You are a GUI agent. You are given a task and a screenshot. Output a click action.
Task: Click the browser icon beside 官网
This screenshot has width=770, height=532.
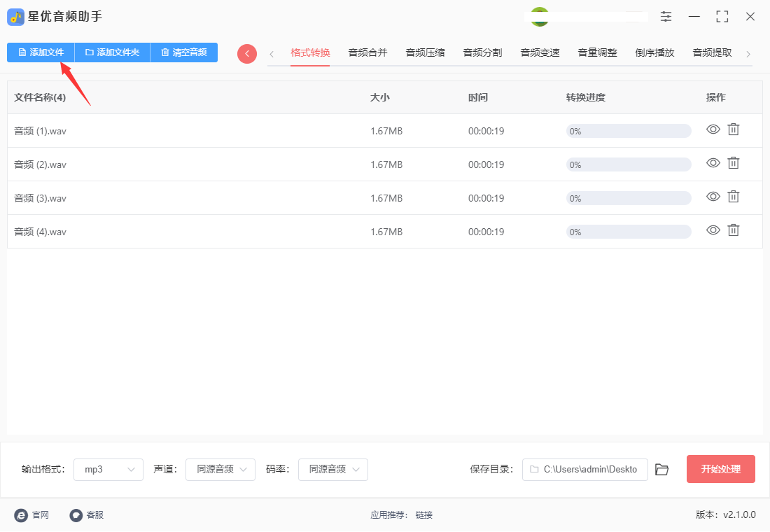pyautogui.click(x=21, y=515)
